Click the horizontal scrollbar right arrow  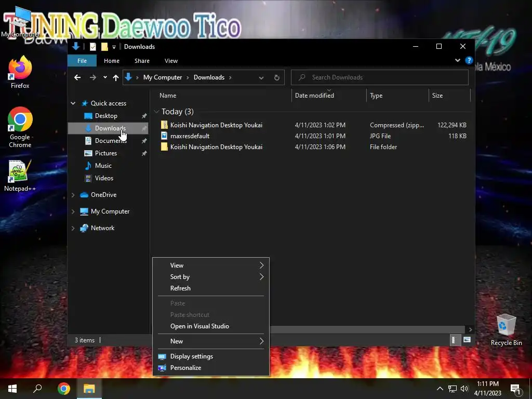coord(470,329)
